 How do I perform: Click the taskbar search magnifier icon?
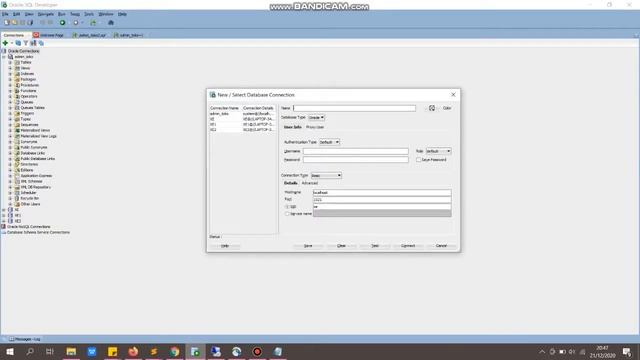coord(30,351)
